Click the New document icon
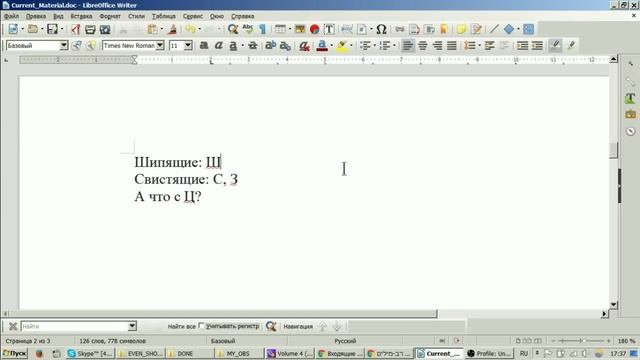This screenshot has height=360, width=640. (13, 29)
